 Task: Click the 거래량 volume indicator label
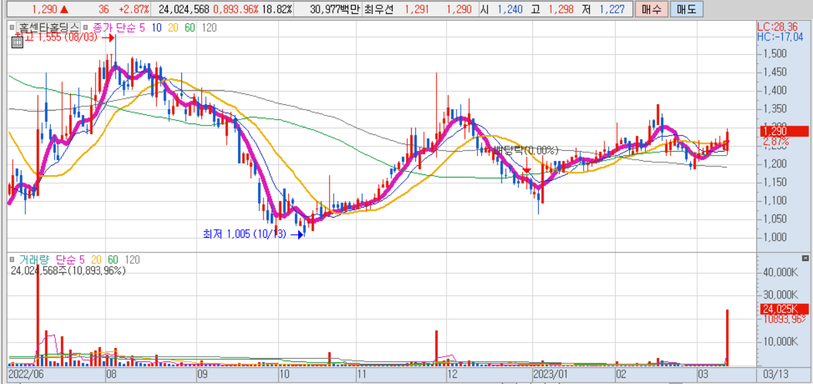pyautogui.click(x=35, y=260)
